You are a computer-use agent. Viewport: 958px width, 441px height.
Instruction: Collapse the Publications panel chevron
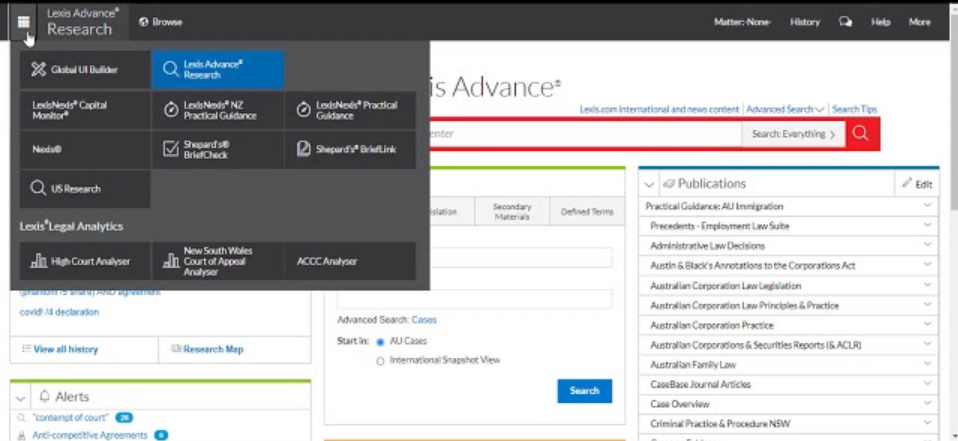(649, 184)
